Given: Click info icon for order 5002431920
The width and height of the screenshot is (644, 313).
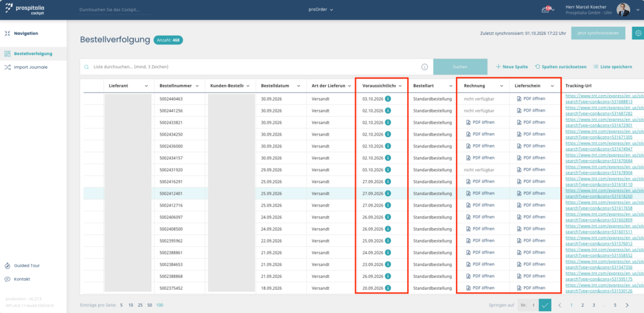Looking at the screenshot, I should point(388,170).
